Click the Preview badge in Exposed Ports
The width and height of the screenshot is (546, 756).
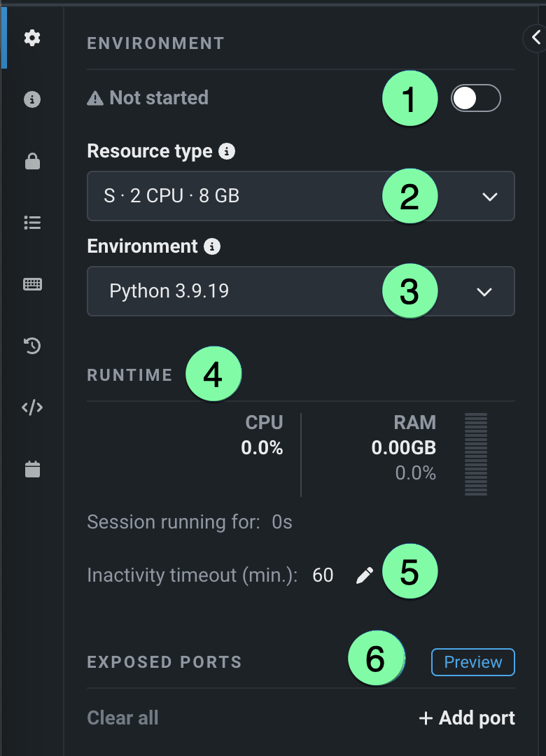[x=472, y=662]
